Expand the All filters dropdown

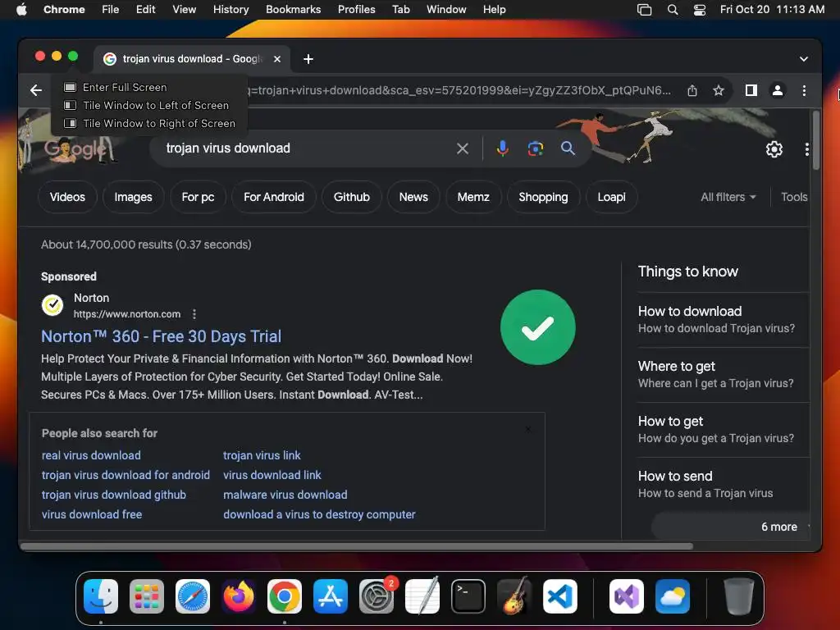[728, 197]
